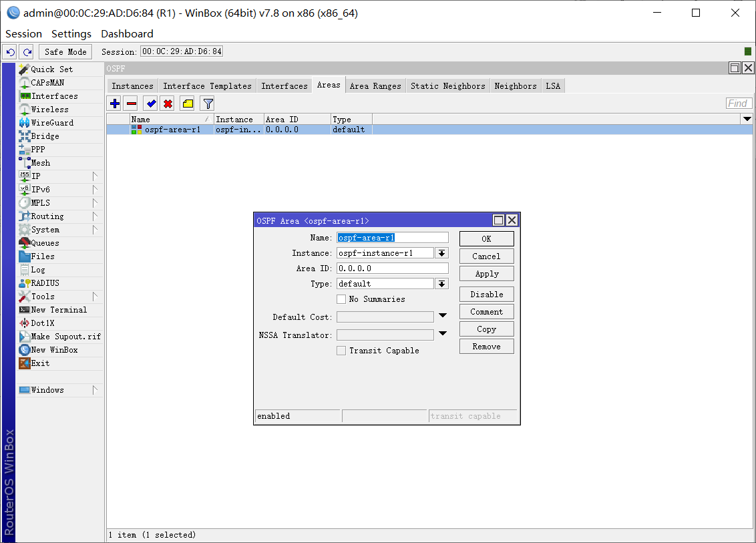Open the Files list
The width and height of the screenshot is (756, 543).
click(x=60, y=256)
